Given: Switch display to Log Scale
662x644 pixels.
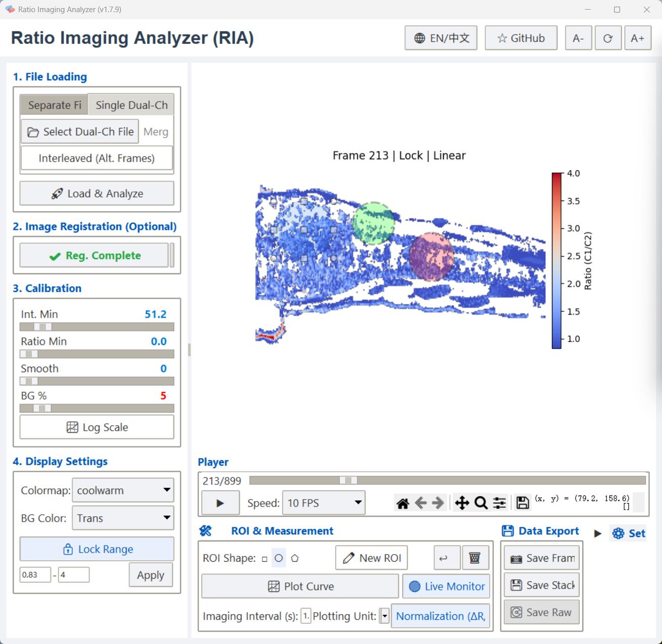Looking at the screenshot, I should [x=96, y=427].
